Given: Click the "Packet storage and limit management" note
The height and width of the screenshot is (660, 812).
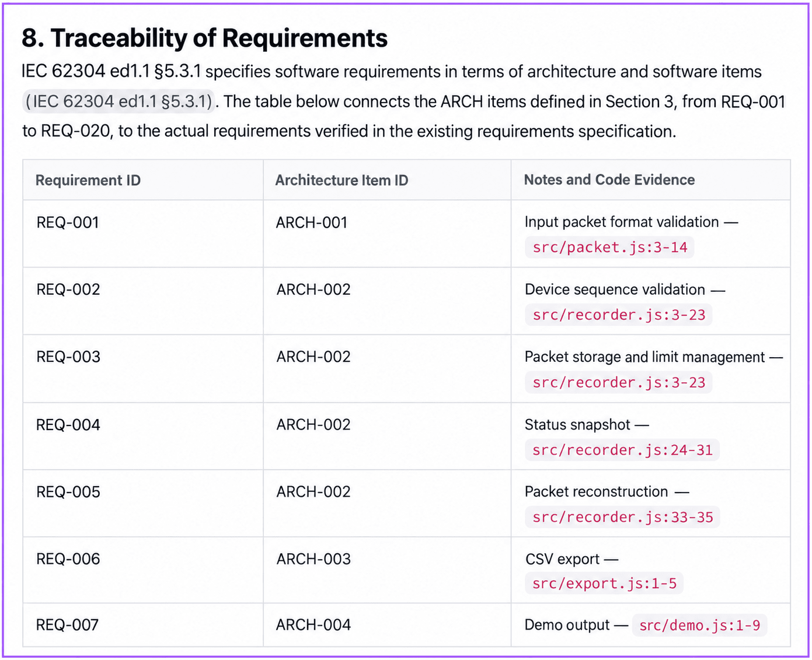Looking at the screenshot, I should click(x=644, y=357).
